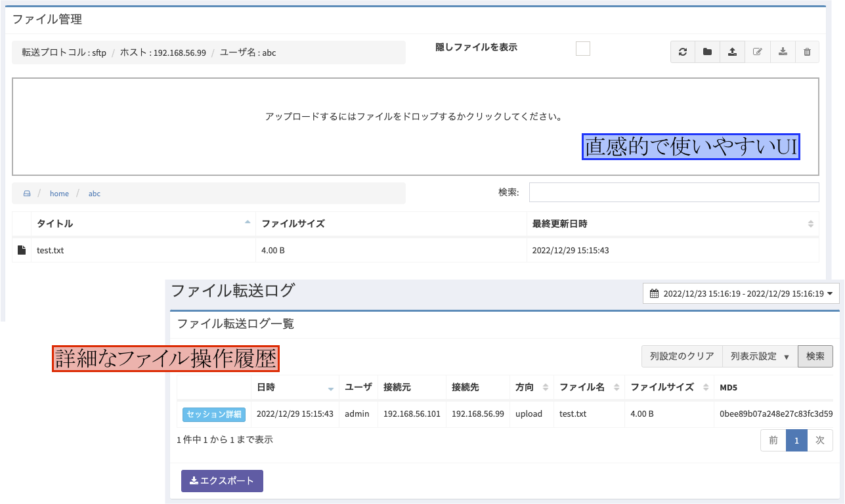
Task: Click the refresh icon in file toolbar
Action: (x=683, y=52)
